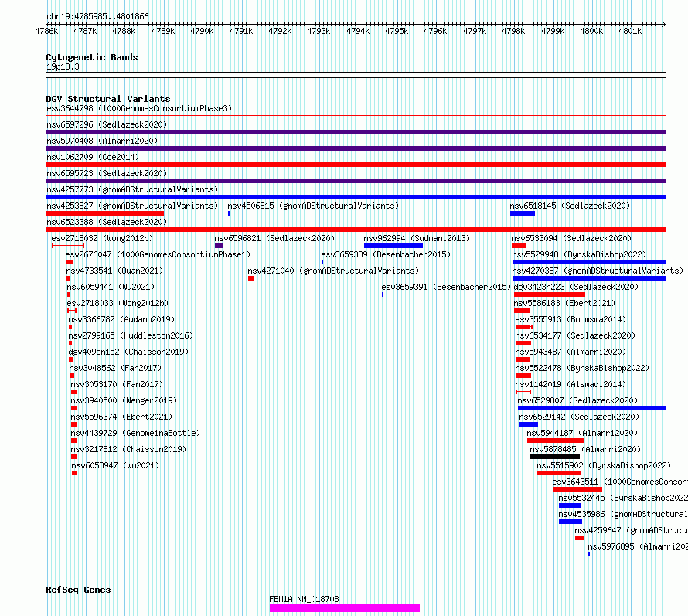This screenshot has height=616, width=688.
Task: Open the nsv2799165 (Huddleston2016) label
Action: tap(131, 335)
